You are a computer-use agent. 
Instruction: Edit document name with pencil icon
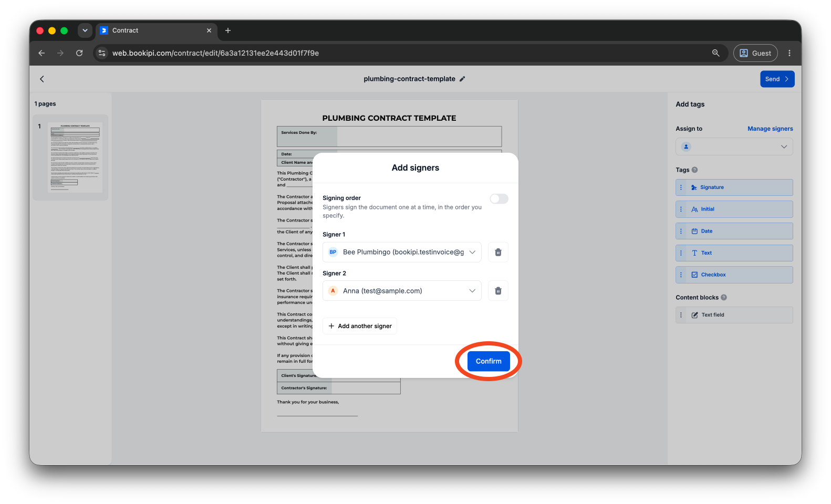[x=462, y=79]
